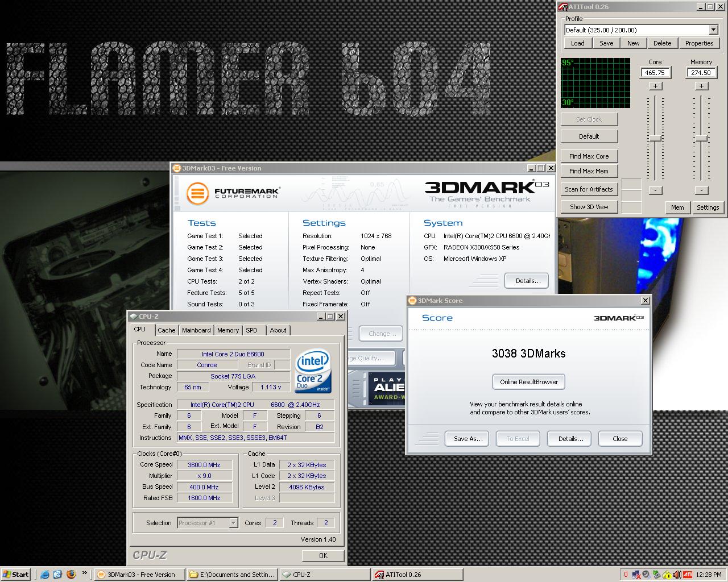The width and height of the screenshot is (728, 582).
Task: Open System Details in 3DMark03 window
Action: pyautogui.click(x=527, y=281)
